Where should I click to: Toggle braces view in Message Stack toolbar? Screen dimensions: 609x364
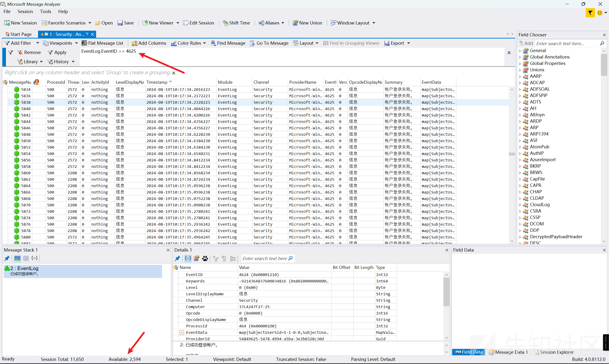click(34, 258)
